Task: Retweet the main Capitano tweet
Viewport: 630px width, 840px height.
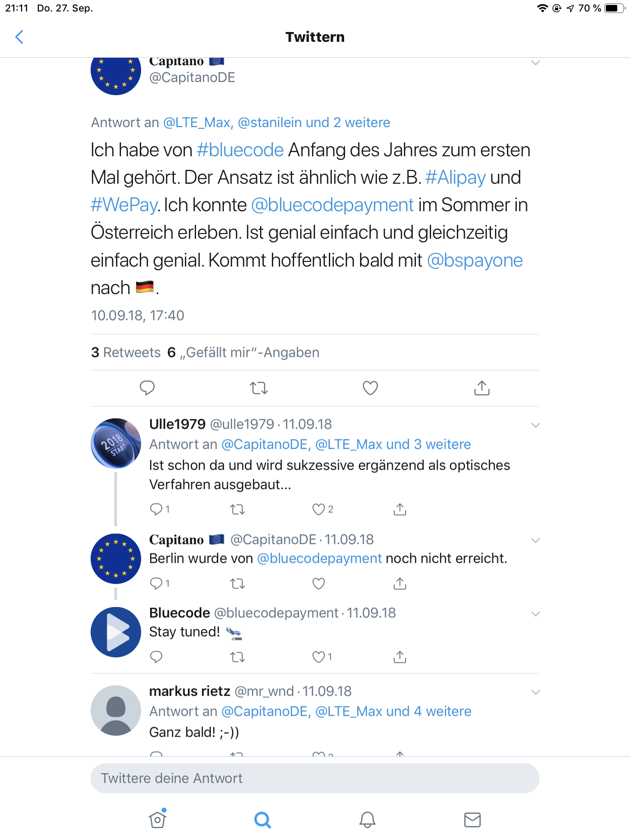Action: (x=259, y=388)
